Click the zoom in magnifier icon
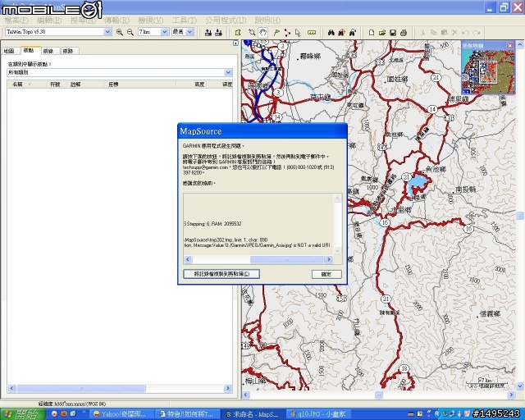This screenshot has height=420, width=525. tap(119, 32)
